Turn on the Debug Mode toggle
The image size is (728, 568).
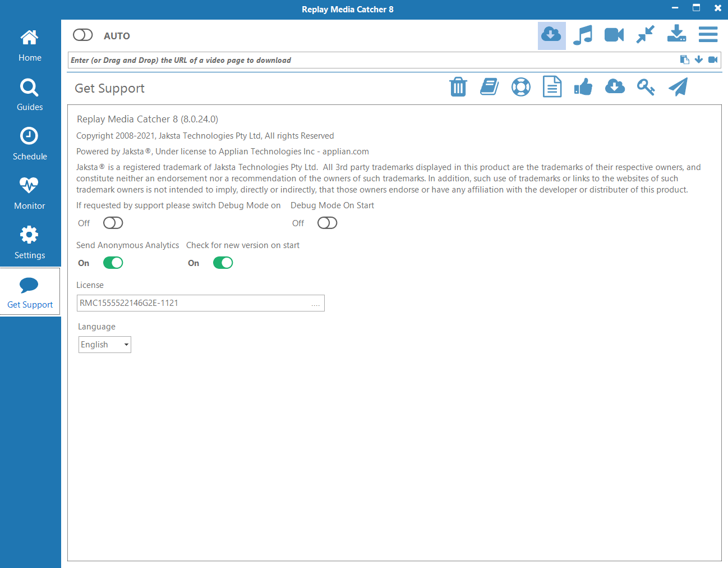coord(113,223)
